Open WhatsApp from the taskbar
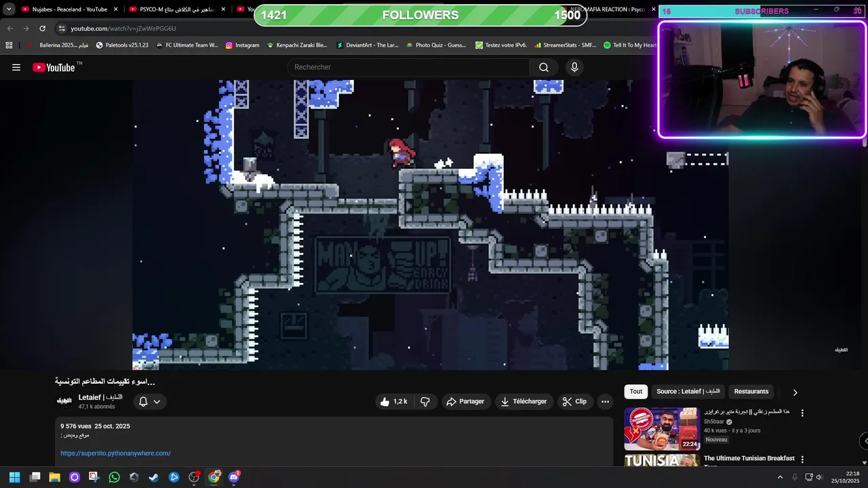 tap(114, 477)
